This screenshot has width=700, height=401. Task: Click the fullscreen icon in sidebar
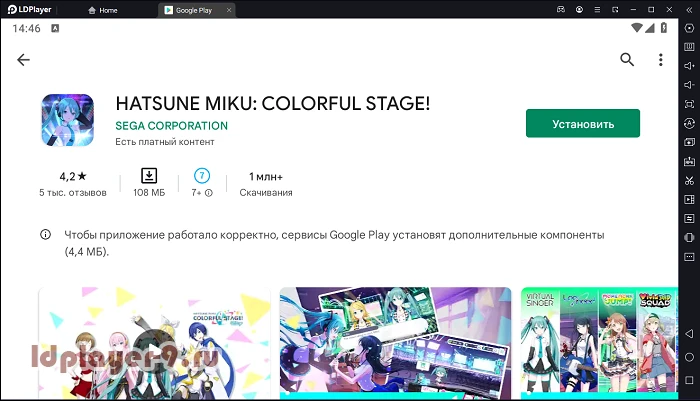pyautogui.click(x=689, y=104)
